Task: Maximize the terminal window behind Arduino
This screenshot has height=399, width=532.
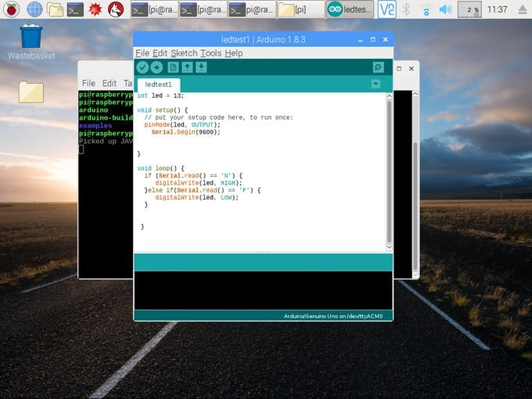Action: (399, 69)
